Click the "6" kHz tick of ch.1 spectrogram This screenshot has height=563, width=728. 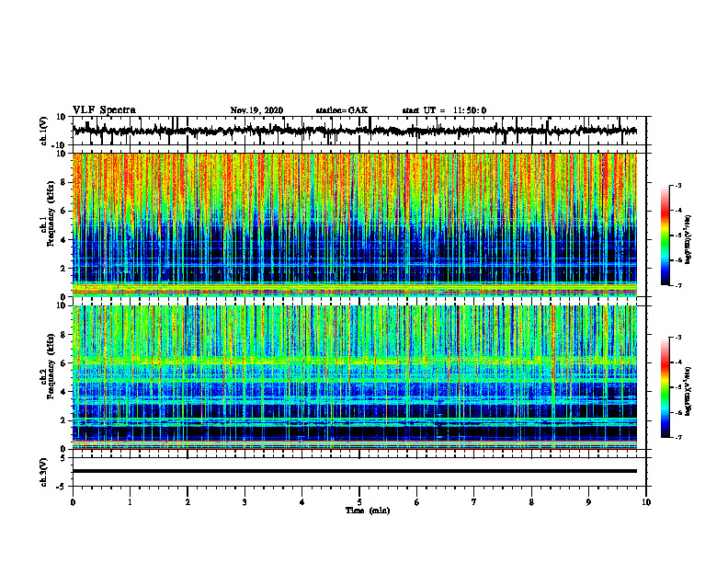tap(64, 211)
